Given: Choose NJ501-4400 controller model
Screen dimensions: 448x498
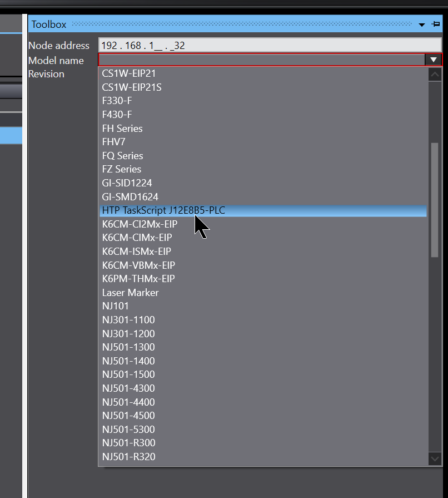Looking at the screenshot, I should (x=263, y=402).
